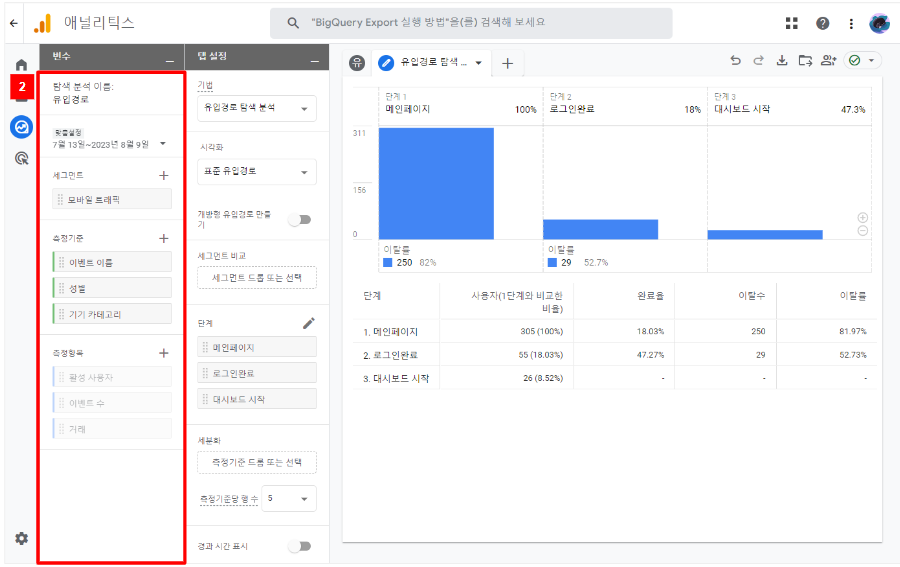Click the 탐색 분석 이름 유입경로 field
900x567 pixels.
(x=112, y=92)
